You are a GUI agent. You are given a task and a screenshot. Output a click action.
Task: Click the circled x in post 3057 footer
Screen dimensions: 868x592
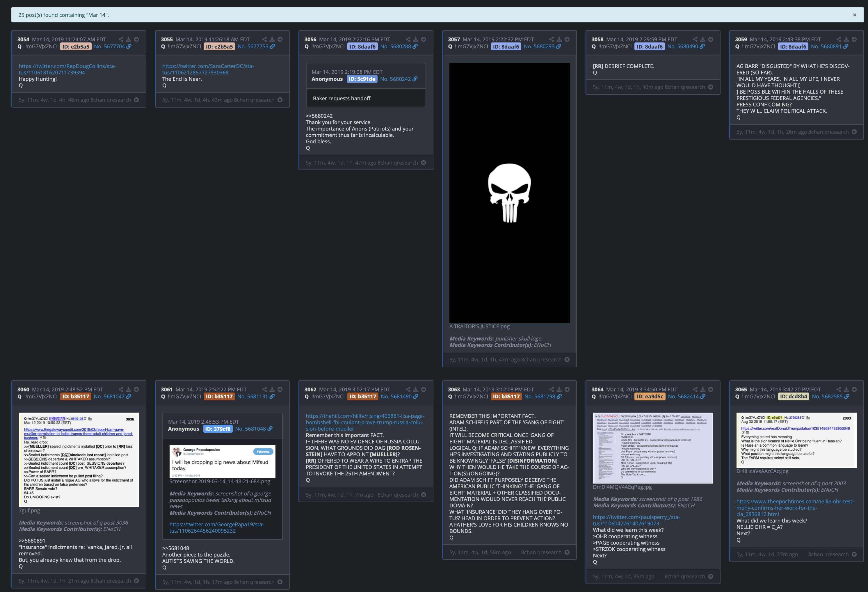[x=567, y=359]
